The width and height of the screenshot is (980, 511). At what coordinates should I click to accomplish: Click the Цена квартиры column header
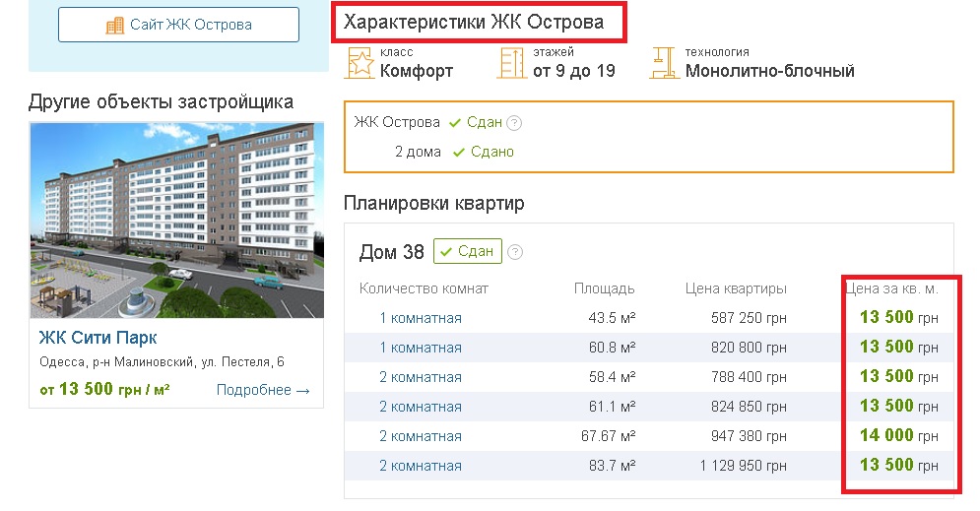click(736, 288)
